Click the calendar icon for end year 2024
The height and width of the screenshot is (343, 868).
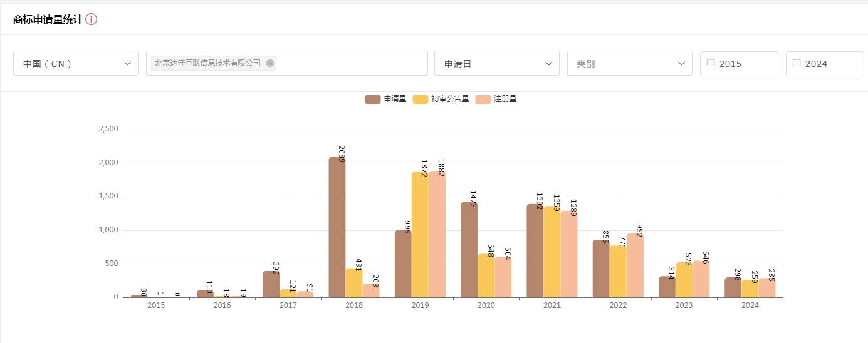(796, 63)
